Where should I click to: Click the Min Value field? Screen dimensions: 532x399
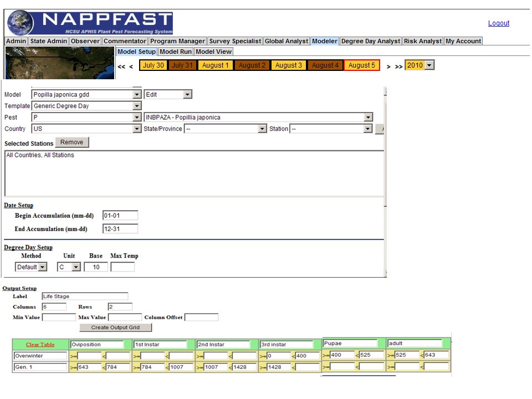59,317
